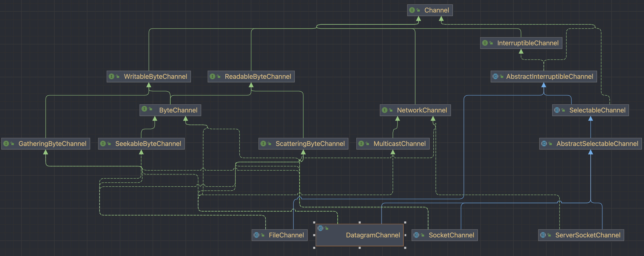644x256 pixels.
Task: Click the interface icon on NetworkChannel
Action: (385, 110)
